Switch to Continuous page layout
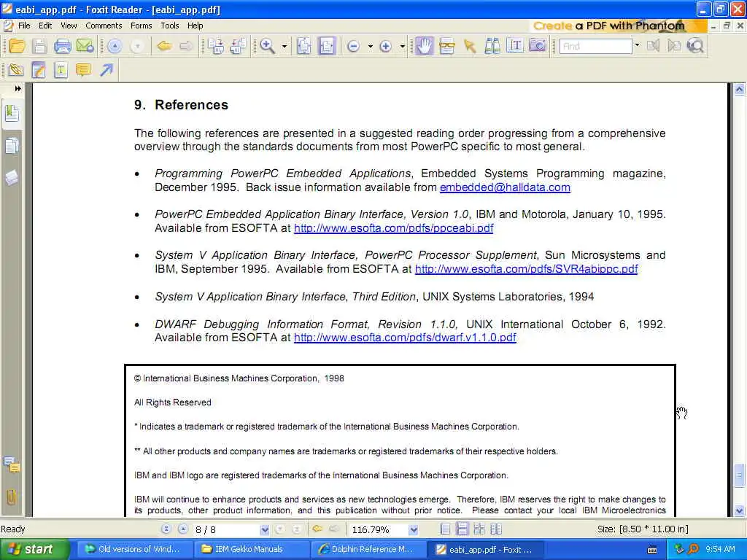Image resolution: width=747 pixels, height=560 pixels. point(462,529)
